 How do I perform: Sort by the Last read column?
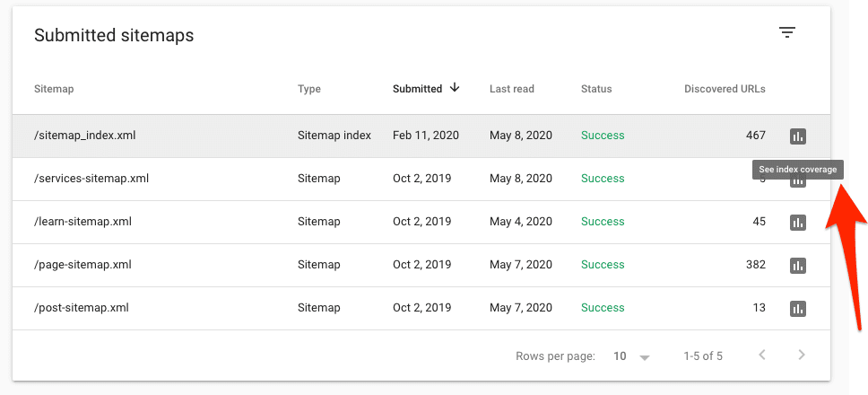point(511,89)
